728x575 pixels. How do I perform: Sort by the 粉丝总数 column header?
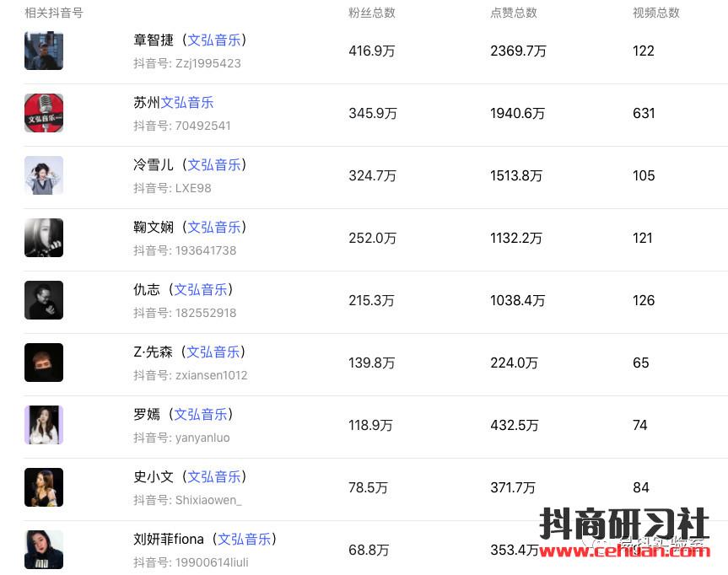pyautogui.click(x=371, y=13)
